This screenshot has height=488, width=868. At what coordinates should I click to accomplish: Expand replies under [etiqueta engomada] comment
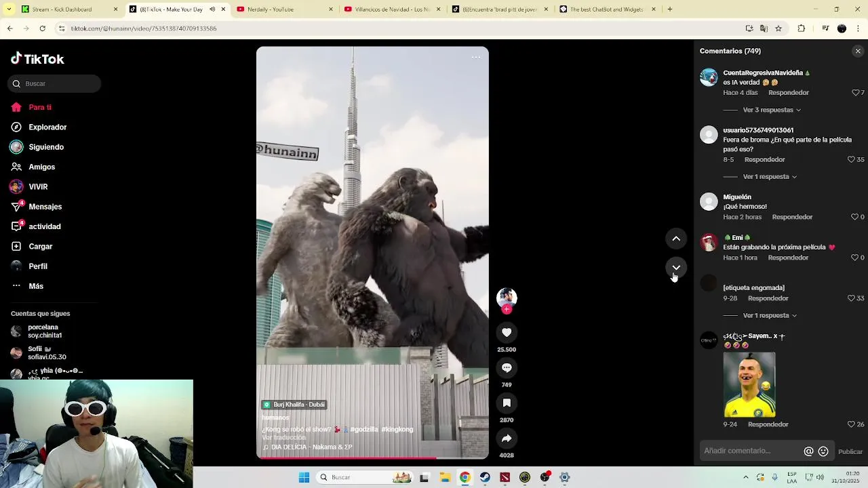[770, 316]
